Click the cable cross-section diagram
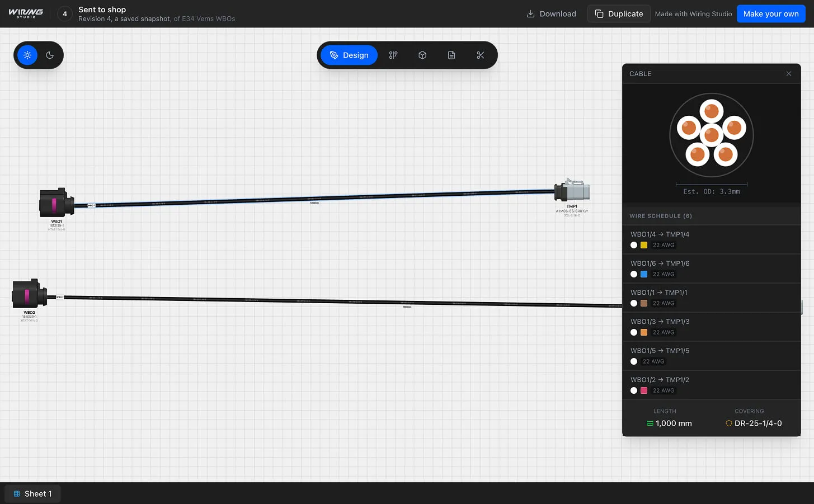814x504 pixels. click(x=712, y=135)
